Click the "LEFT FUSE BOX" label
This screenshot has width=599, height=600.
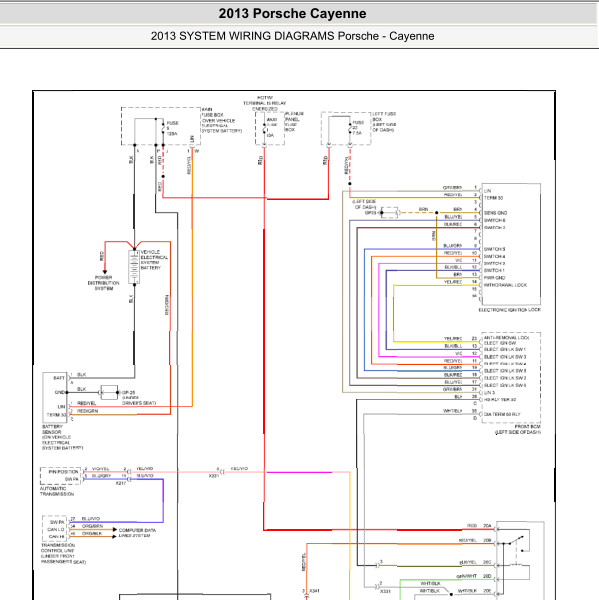[384, 122]
